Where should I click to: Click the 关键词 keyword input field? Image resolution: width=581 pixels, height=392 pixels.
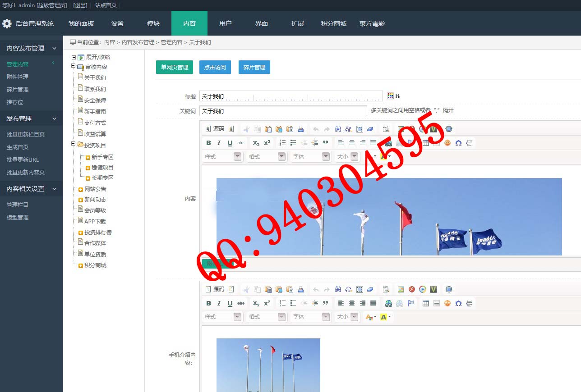283,111
